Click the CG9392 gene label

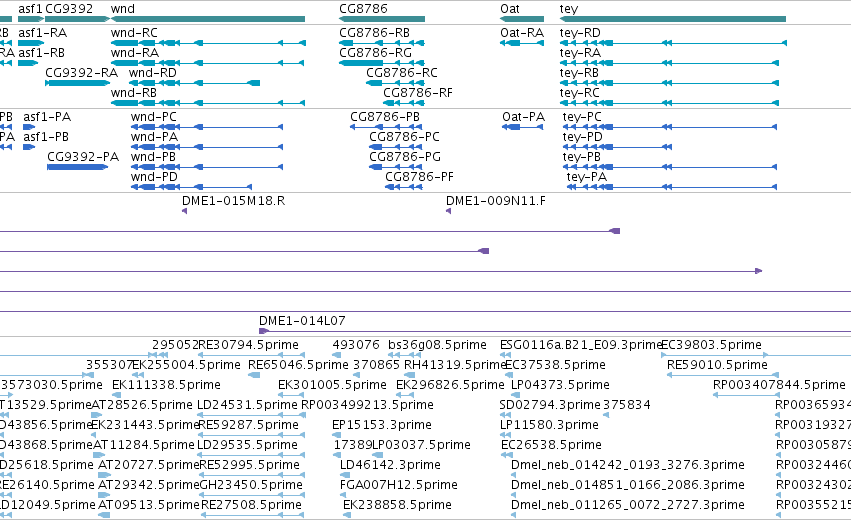[69, 9]
